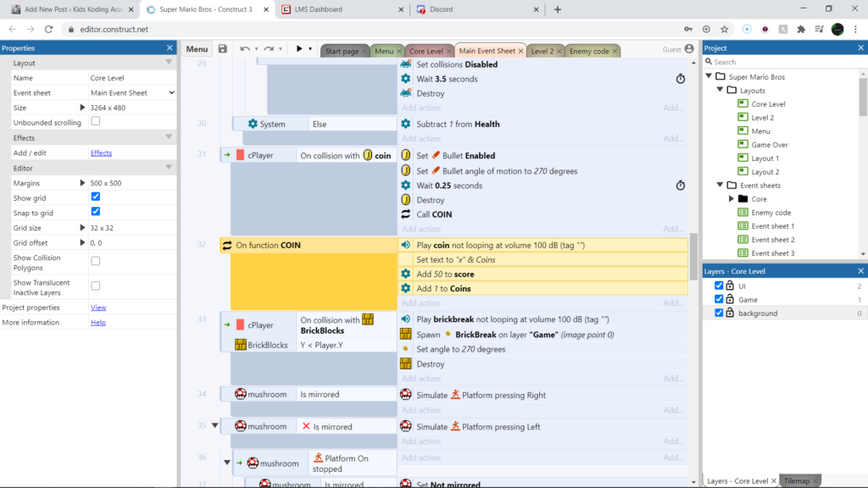Click Add action under event 32
The image size is (868, 488).
pos(421,302)
